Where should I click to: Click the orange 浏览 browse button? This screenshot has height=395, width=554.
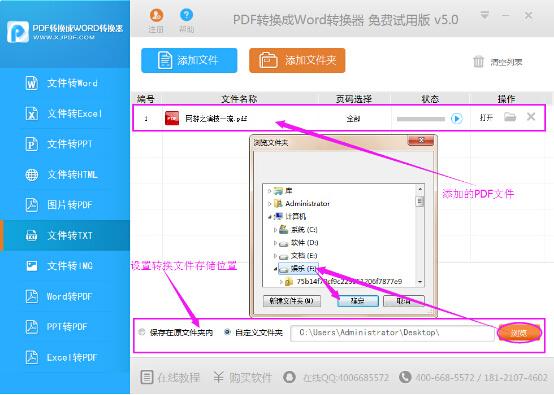click(519, 333)
